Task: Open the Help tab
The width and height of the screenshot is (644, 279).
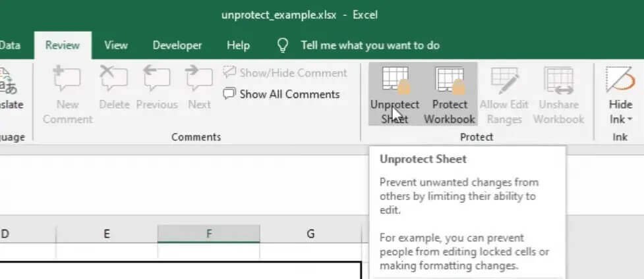Action: [238, 45]
